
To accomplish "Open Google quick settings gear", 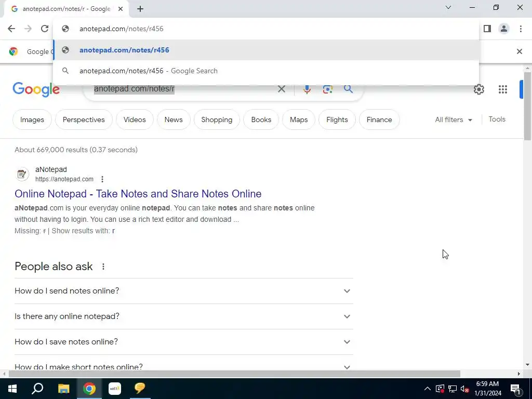I will tap(478, 89).
